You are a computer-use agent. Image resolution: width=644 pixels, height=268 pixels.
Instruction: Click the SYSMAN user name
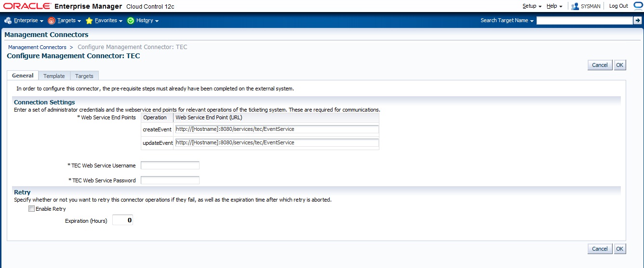pyautogui.click(x=590, y=6)
